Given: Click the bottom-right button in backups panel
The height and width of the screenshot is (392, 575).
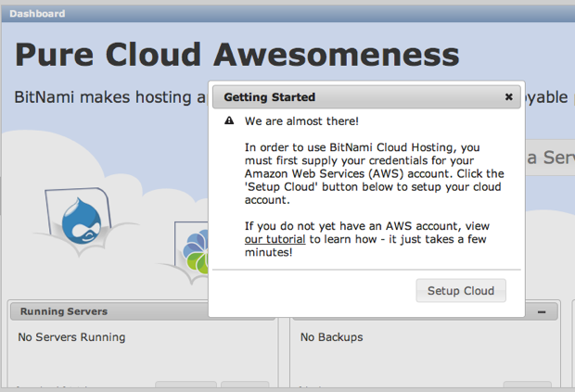Looking at the screenshot, I should click(x=526, y=386).
